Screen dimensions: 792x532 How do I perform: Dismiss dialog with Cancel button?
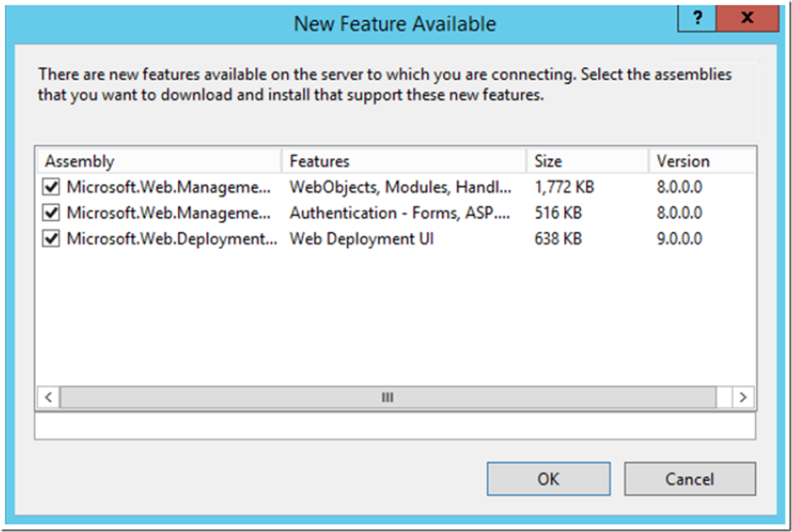690,479
